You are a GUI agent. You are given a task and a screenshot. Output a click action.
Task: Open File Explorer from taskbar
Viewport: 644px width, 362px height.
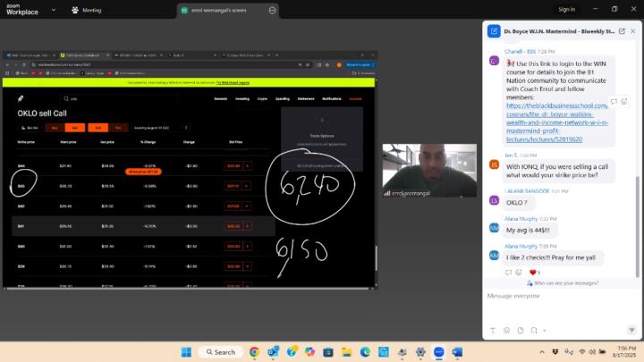tap(347, 352)
